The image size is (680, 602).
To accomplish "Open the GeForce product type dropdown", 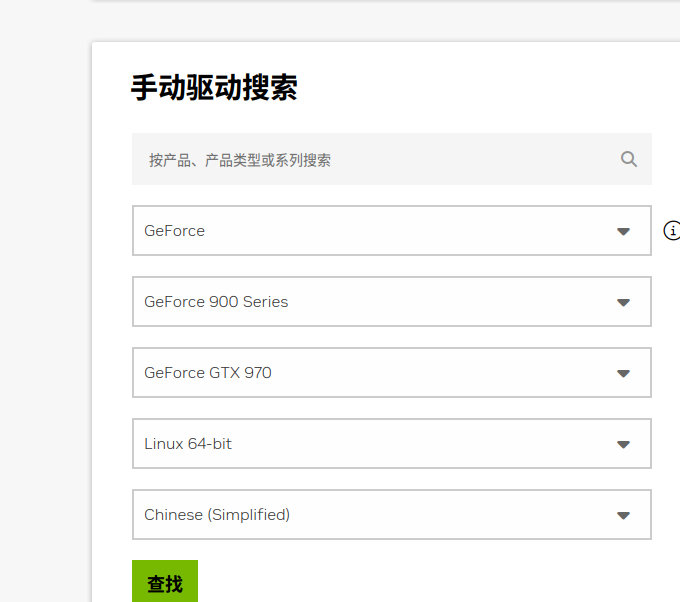I will pyautogui.click(x=392, y=230).
